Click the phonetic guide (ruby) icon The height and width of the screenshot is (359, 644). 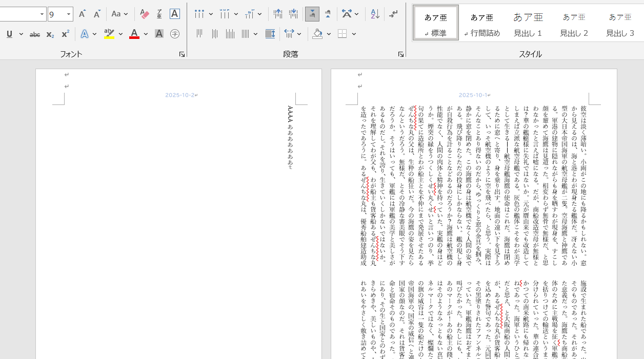point(159,14)
